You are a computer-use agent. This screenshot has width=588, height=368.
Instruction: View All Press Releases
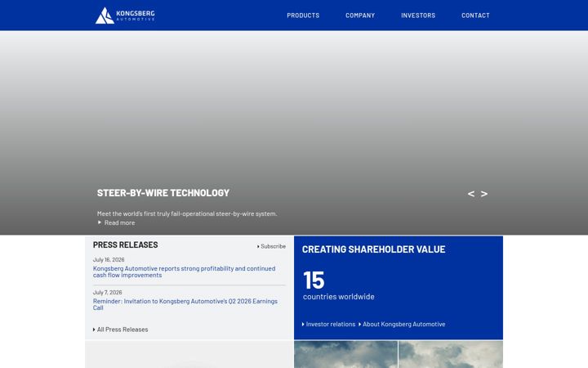tap(120, 330)
